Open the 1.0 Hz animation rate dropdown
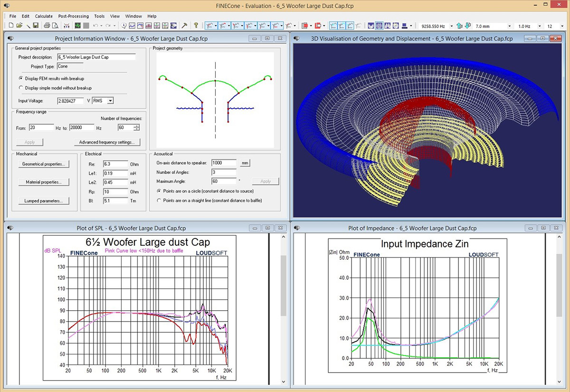 click(540, 26)
